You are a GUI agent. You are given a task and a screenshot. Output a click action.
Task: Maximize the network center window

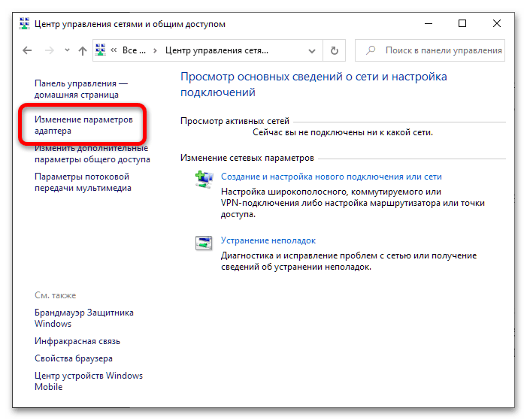[462, 23]
